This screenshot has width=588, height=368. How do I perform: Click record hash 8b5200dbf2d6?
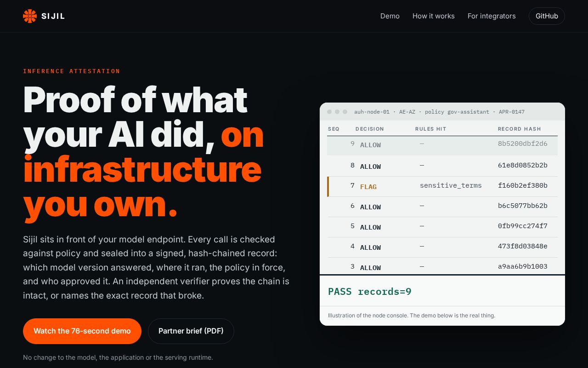pyautogui.click(x=523, y=144)
